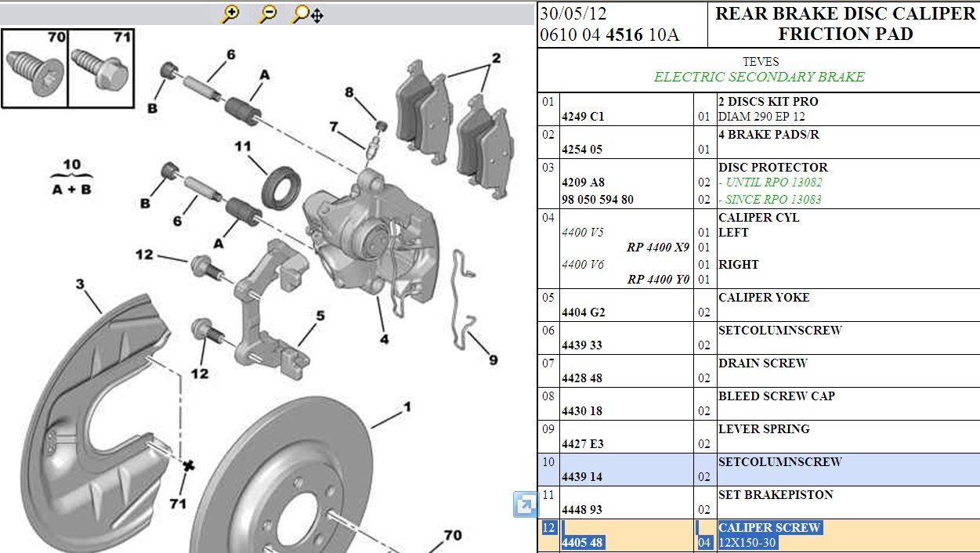The height and width of the screenshot is (553, 980).
Task: Click part number 4430 18
Action: 582,411
